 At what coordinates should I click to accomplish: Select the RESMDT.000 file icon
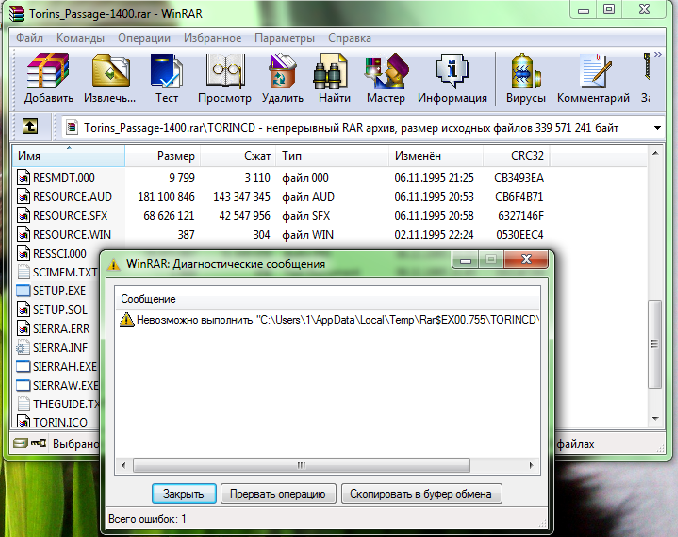23,178
